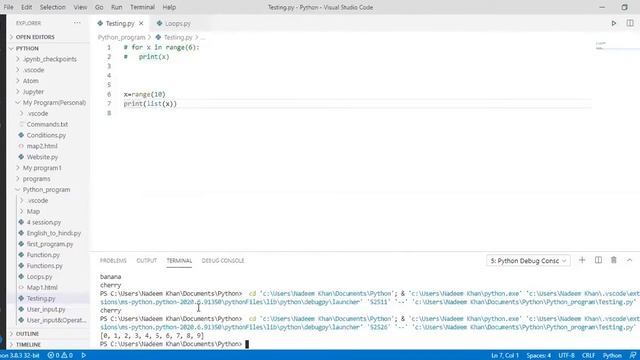Open first_program.py file
Screen dimensions: 640x360
[x=50, y=244]
